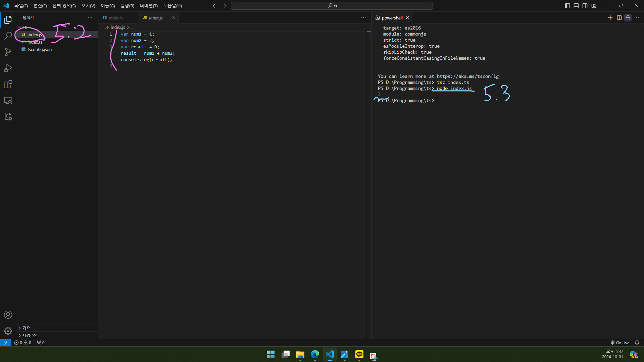Open the 편집(E) menu
The width and height of the screenshot is (644, 362).
pyautogui.click(x=40, y=6)
